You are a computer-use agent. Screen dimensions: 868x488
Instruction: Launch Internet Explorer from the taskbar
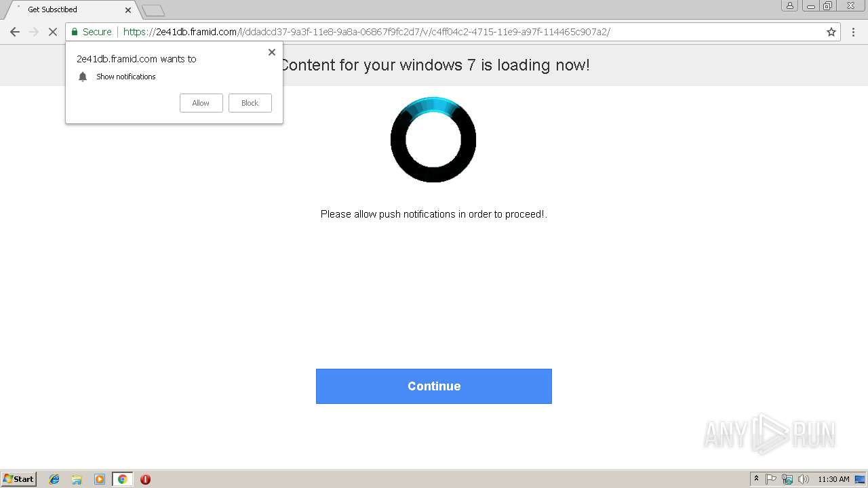(x=54, y=479)
